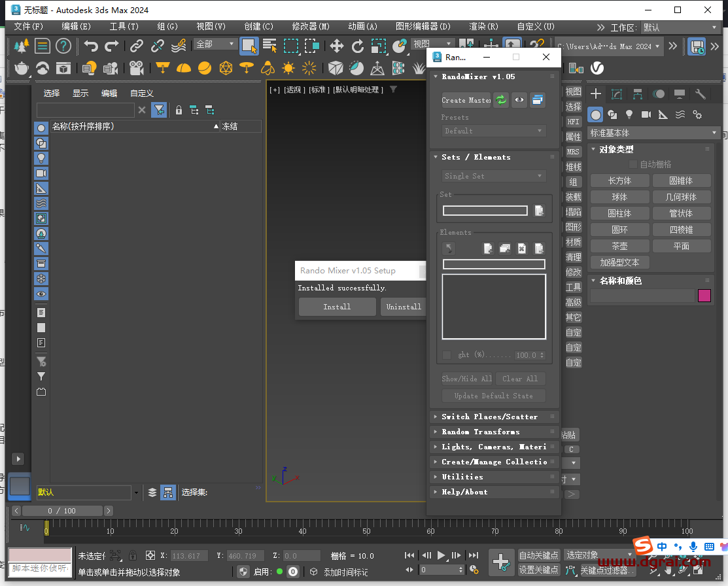The width and height of the screenshot is (728, 586).
Task: Open the Hierarchy panel icon
Action: (638, 94)
